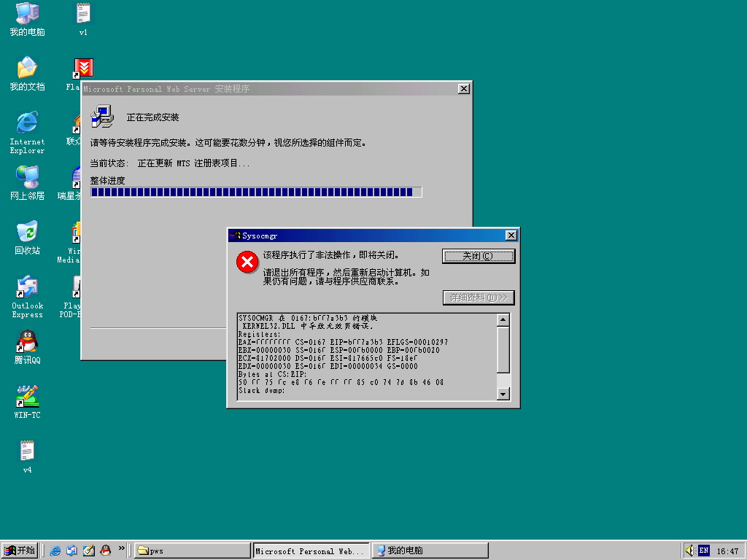The height and width of the screenshot is (560, 747).
Task: Open 我的文档 folder icon
Action: click(x=27, y=74)
